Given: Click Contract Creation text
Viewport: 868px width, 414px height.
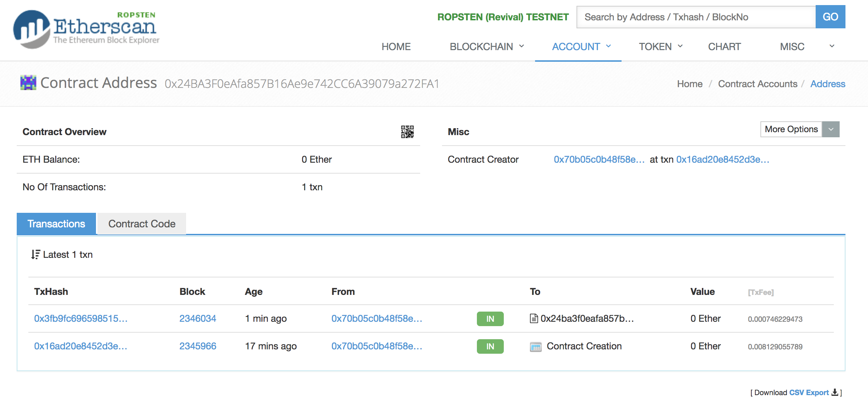Looking at the screenshot, I should (x=584, y=346).
